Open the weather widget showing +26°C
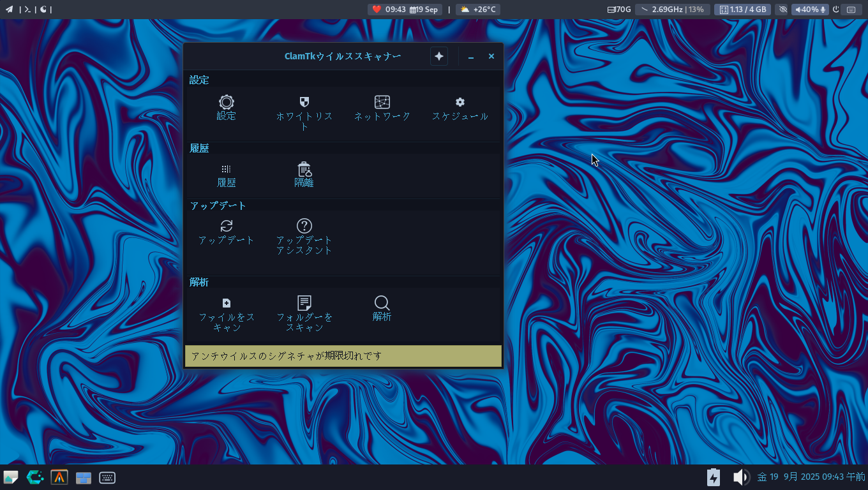This screenshot has width=868, height=490. [478, 10]
